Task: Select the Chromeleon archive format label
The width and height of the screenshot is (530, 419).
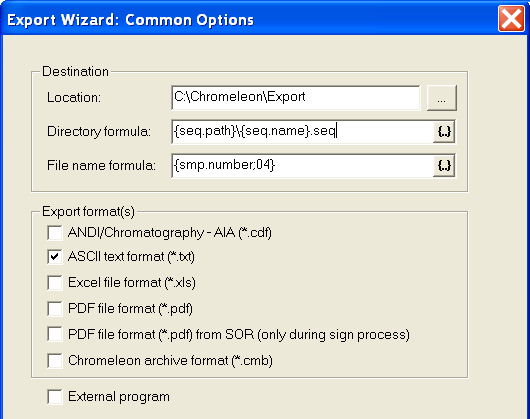Action: tap(170, 361)
